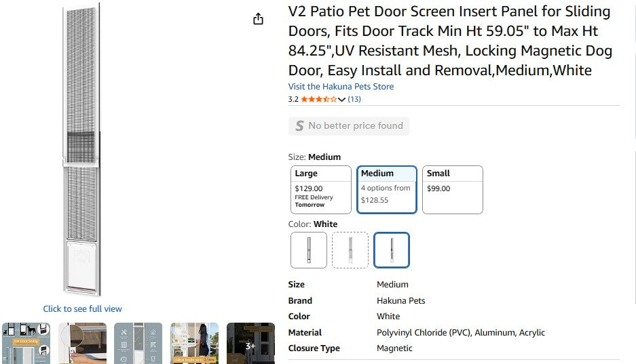
Task: Choose the dashed-border unavailable color swatch
Action: 350,250
